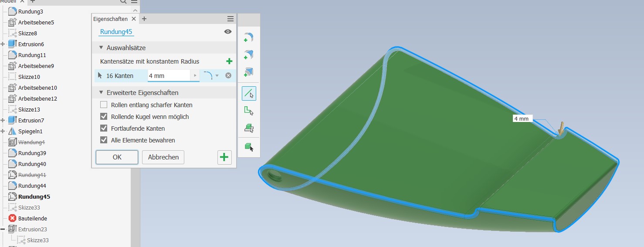Click the Rundung39 fillet icon
Viewport: 644px width, 247px height.
pos(12,153)
